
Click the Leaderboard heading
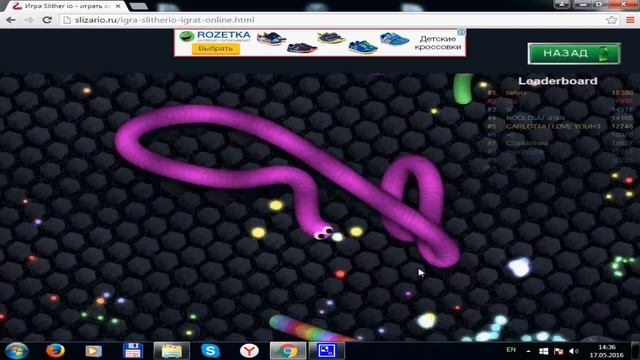[558, 81]
